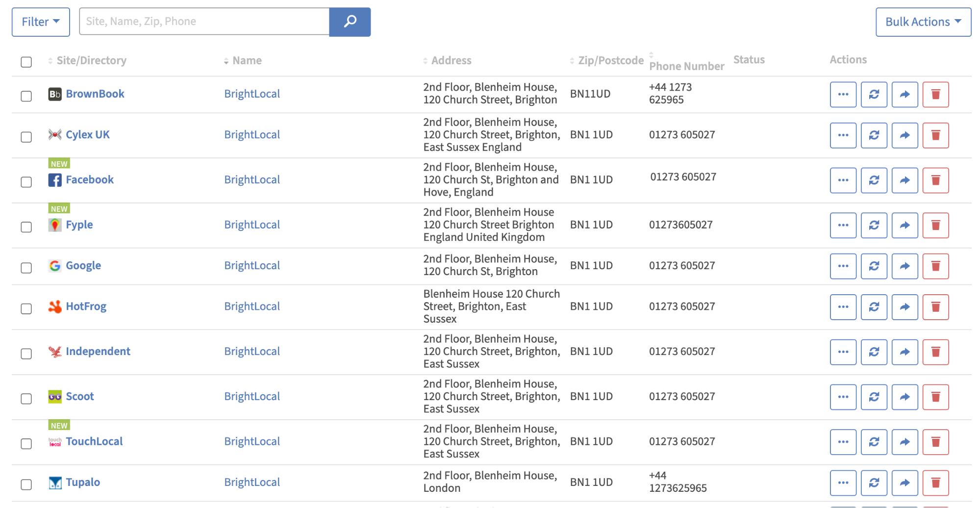Select the Cylex UK row checkbox

26,137
